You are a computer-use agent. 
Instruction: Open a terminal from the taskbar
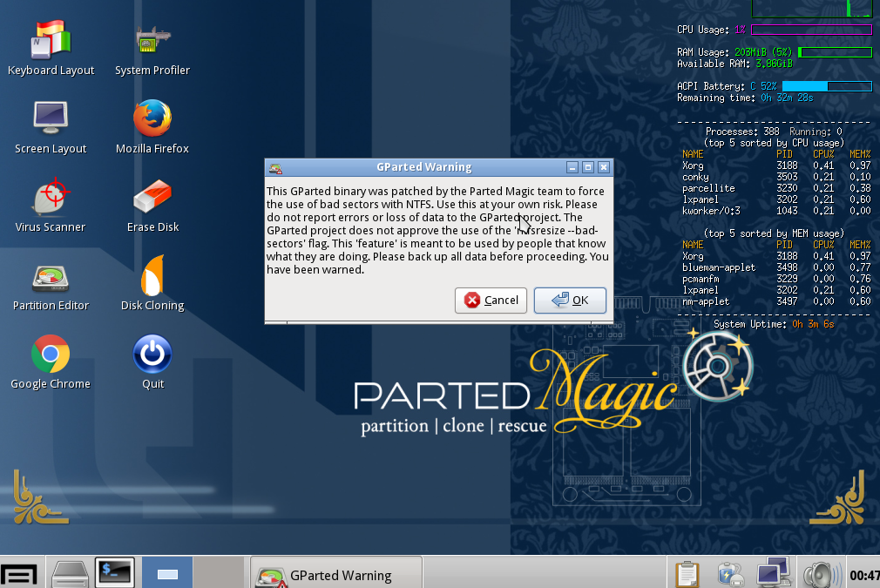[114, 572]
